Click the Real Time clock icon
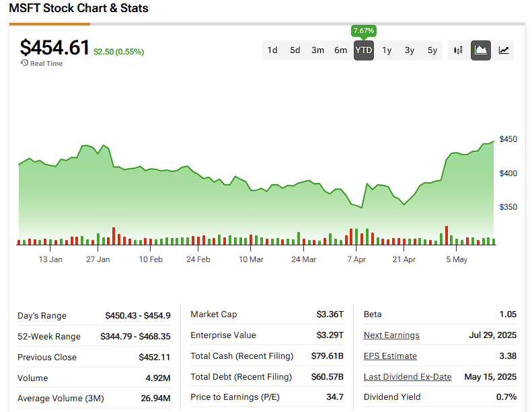 pos(24,63)
